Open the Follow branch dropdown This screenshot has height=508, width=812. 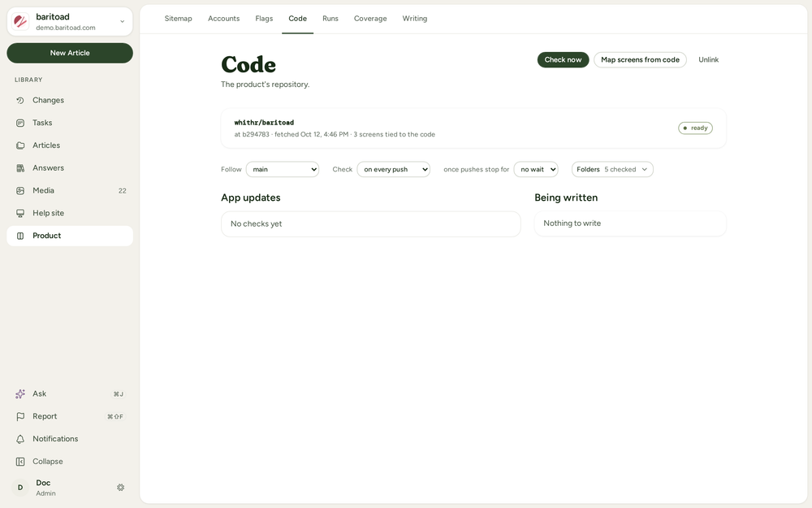[x=283, y=170]
